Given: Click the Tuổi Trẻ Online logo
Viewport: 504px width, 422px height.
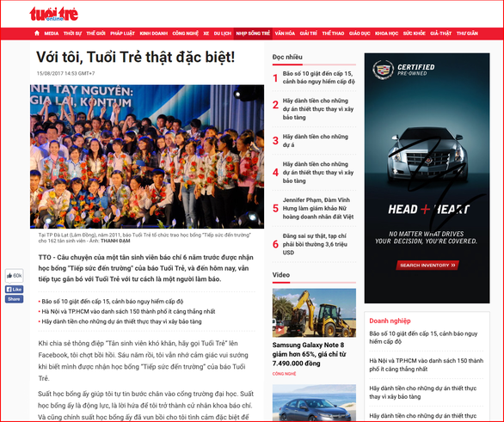Looking at the screenshot, I should (53, 14).
